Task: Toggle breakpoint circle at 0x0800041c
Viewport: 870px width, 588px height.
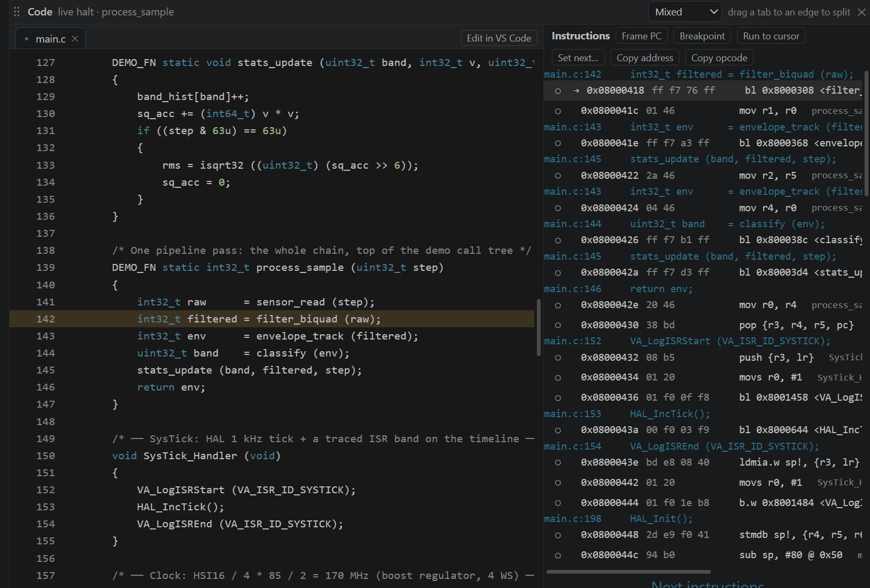Action: (x=558, y=111)
